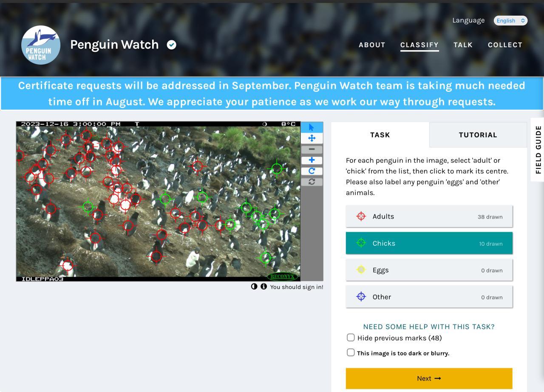544x392 pixels.
Task: Select the yellow Eggs marker option
Action: [429, 270]
